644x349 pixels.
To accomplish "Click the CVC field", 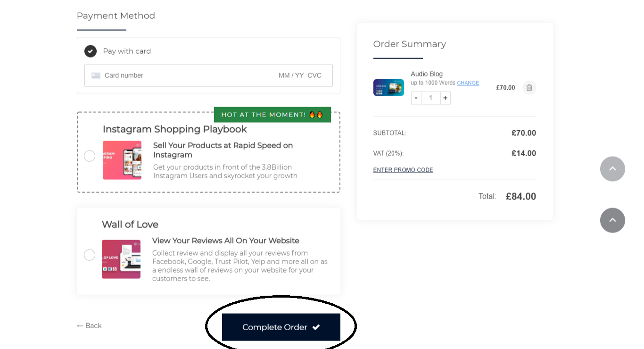I will point(314,75).
